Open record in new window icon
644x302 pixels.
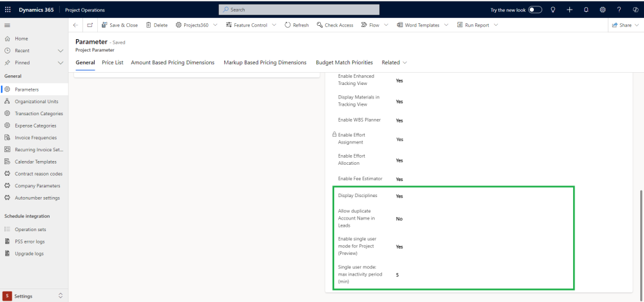pos(90,25)
